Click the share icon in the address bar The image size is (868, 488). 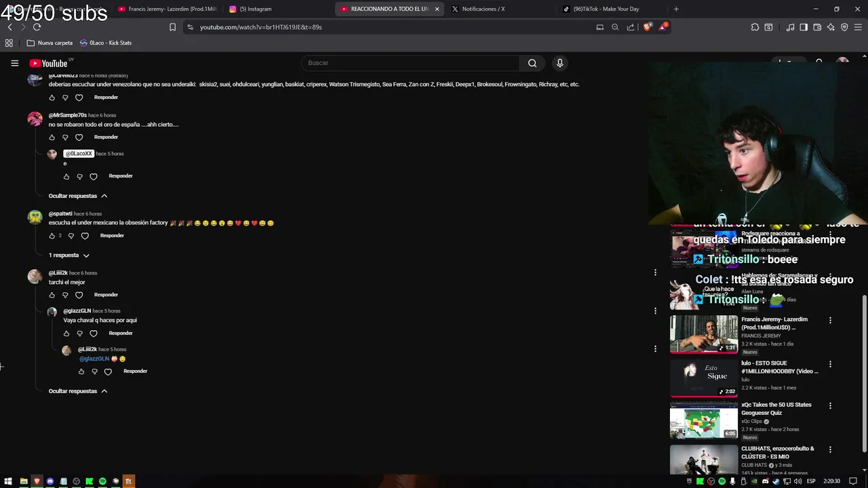[x=631, y=27]
